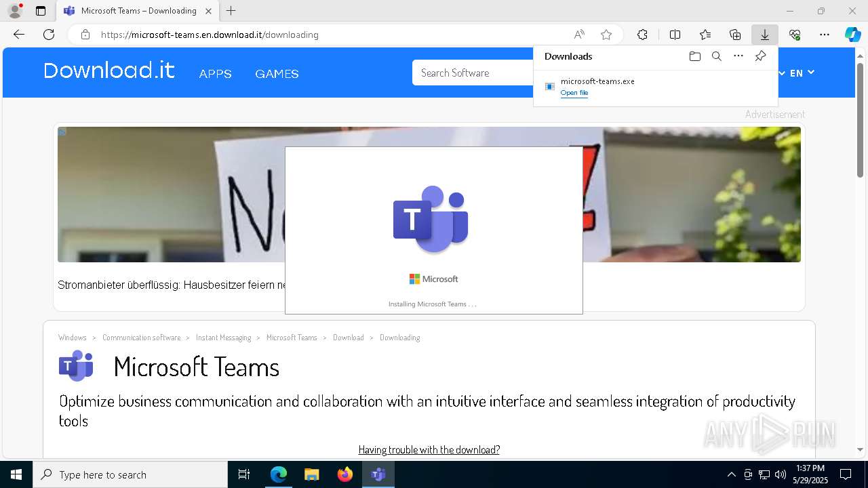Click the volume speaker tray icon
The width and height of the screenshot is (868, 488).
[x=781, y=474]
